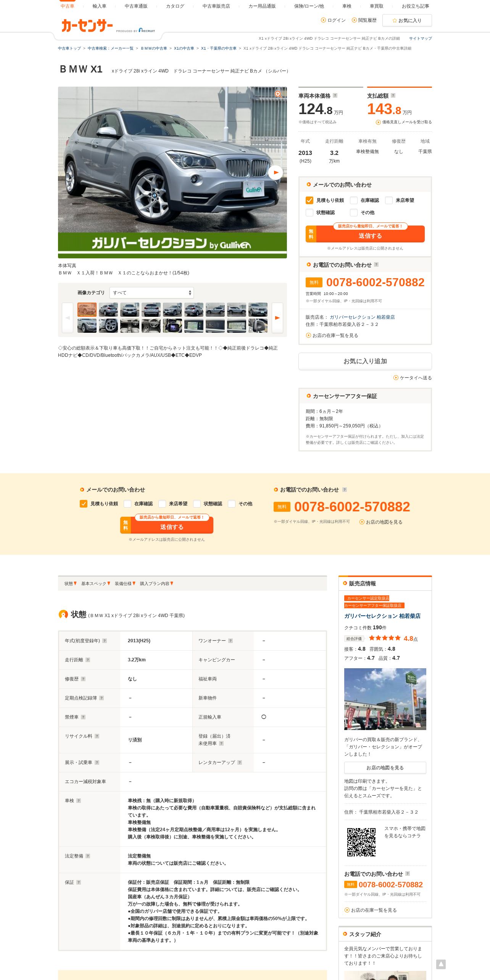Screen dimensions: 490x980
Task: Click サイトマップ link
Action: click(x=421, y=39)
